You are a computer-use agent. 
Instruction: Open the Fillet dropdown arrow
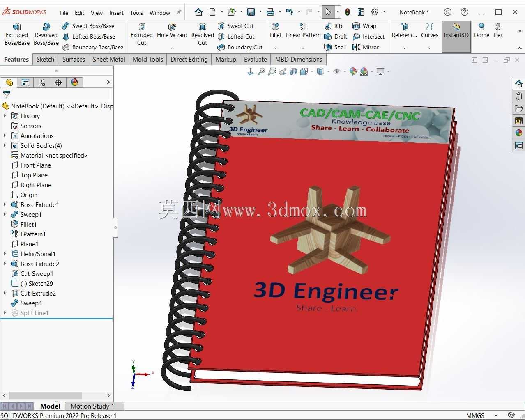pyautogui.click(x=275, y=48)
